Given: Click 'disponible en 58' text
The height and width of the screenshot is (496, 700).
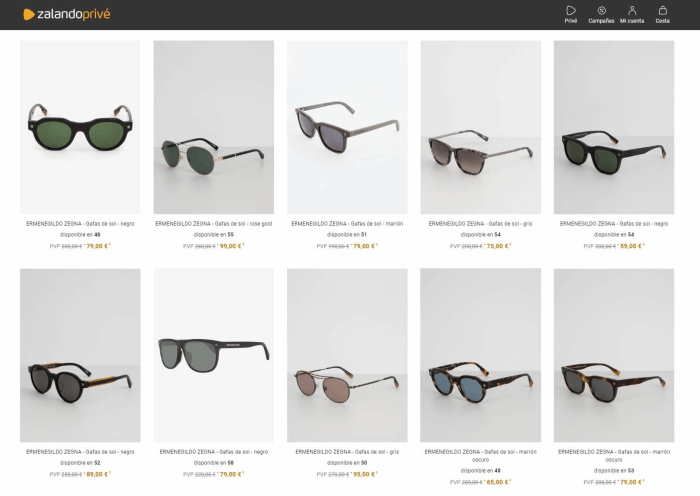Looking at the screenshot, I should [214, 463].
